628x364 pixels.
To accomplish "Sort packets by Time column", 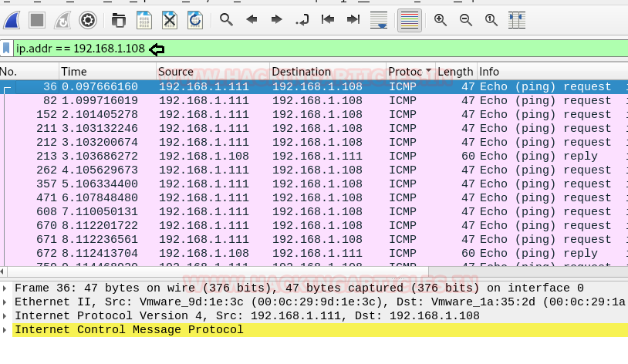I will pos(107,72).
